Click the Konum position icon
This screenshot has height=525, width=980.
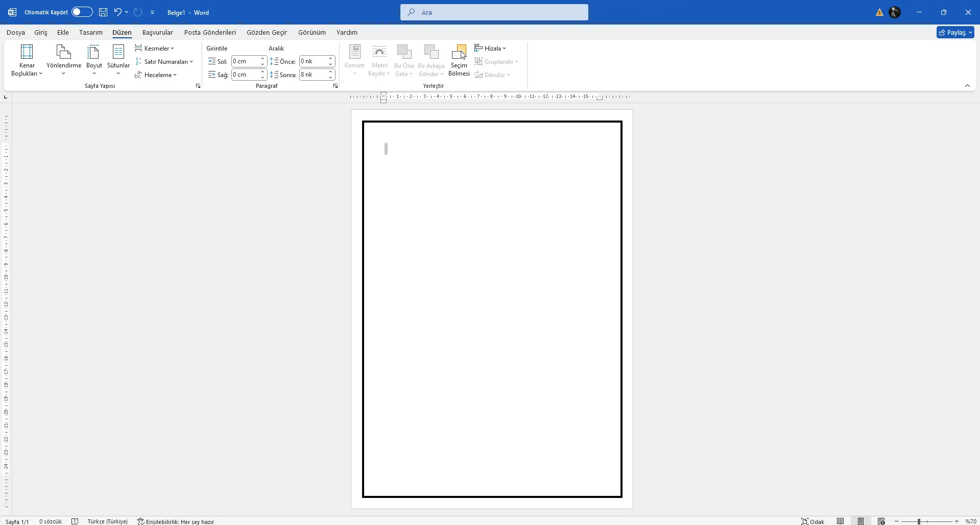pos(354,60)
